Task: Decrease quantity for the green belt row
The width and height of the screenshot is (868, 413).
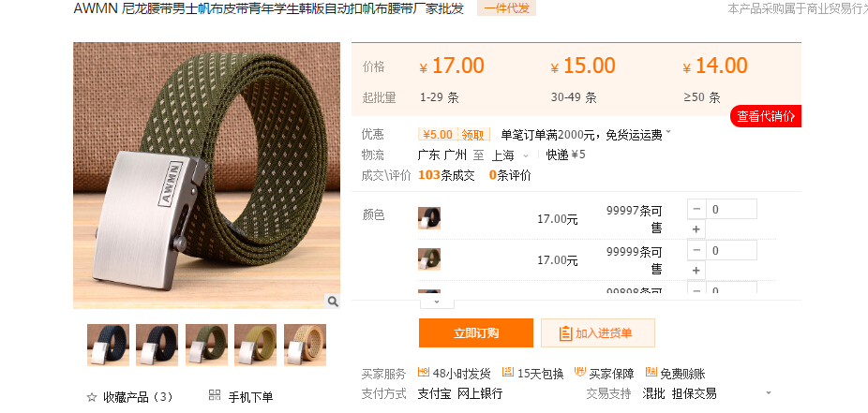Action: pyautogui.click(x=696, y=250)
